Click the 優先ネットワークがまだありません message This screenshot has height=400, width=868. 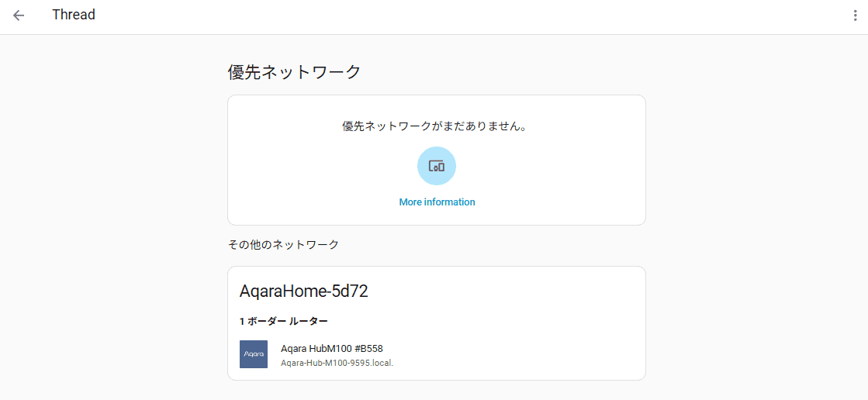pyautogui.click(x=434, y=126)
